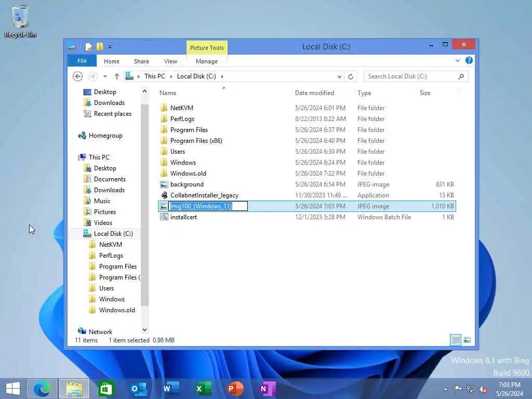Switch to Details view in status bar

[x=456, y=340]
